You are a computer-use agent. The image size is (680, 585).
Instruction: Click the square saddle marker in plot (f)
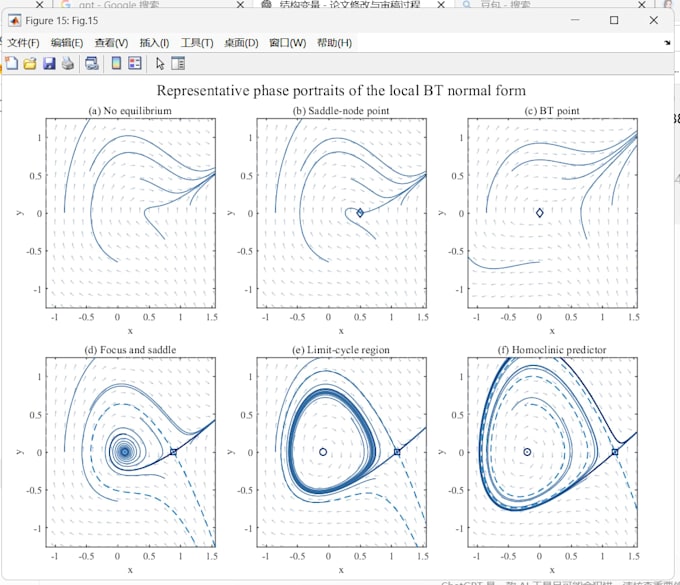coord(615,452)
